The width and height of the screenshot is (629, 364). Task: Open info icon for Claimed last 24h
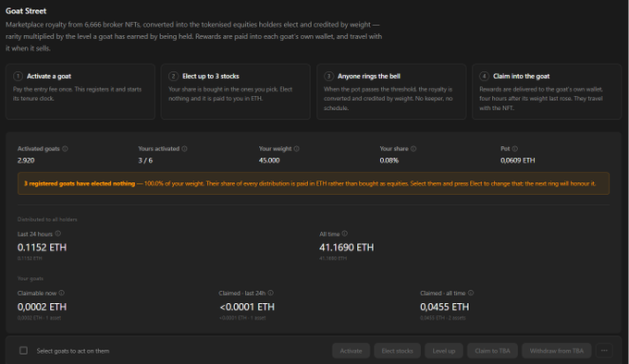(271, 293)
